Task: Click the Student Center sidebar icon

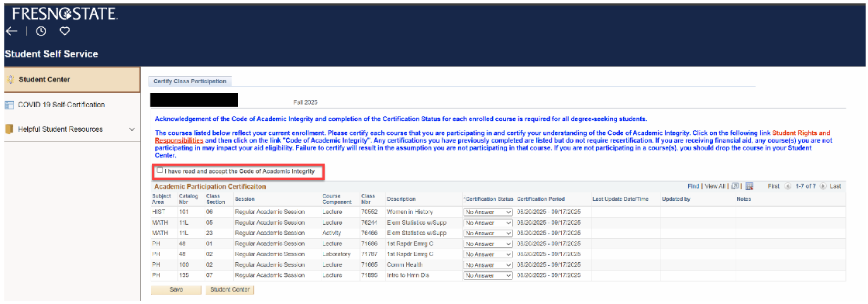Action: click(x=11, y=80)
